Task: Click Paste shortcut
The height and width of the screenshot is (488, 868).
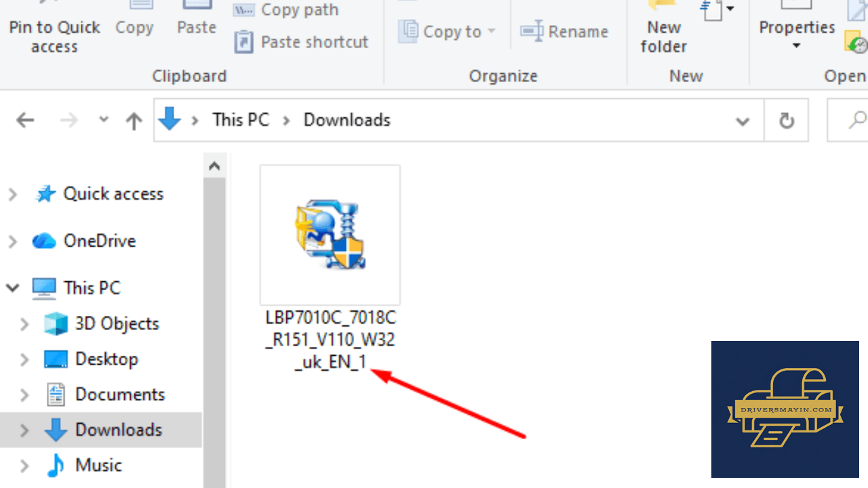Action: (301, 42)
